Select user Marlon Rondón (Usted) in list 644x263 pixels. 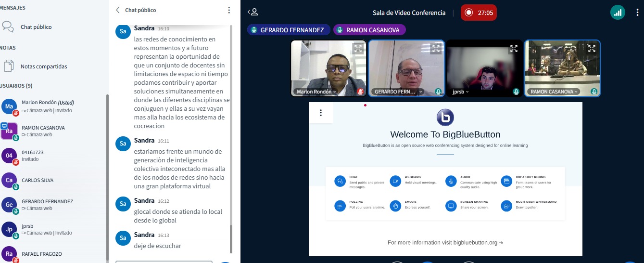pos(53,106)
